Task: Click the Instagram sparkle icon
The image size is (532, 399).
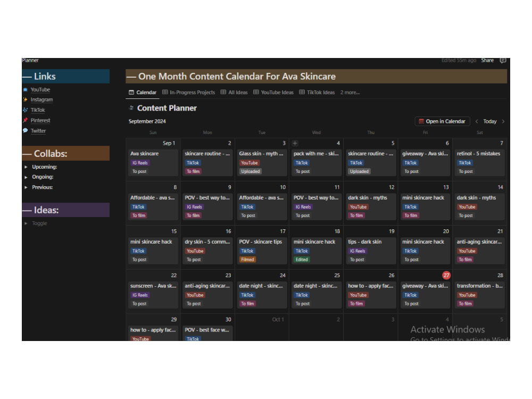Action: click(x=25, y=100)
